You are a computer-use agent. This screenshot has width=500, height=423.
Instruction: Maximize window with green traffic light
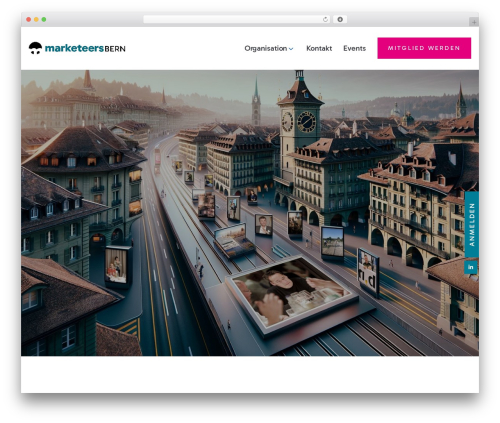(44, 19)
